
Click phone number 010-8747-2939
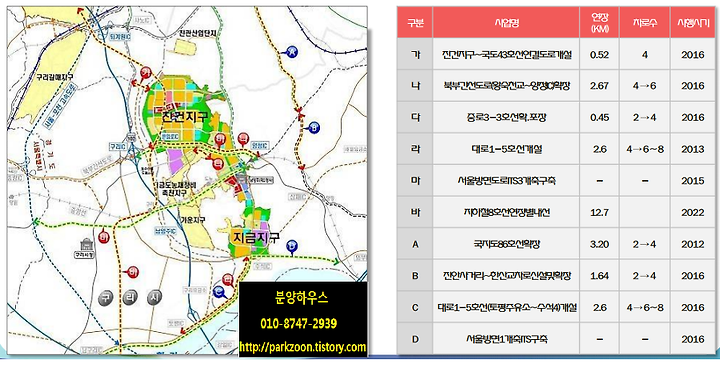pyautogui.click(x=298, y=323)
